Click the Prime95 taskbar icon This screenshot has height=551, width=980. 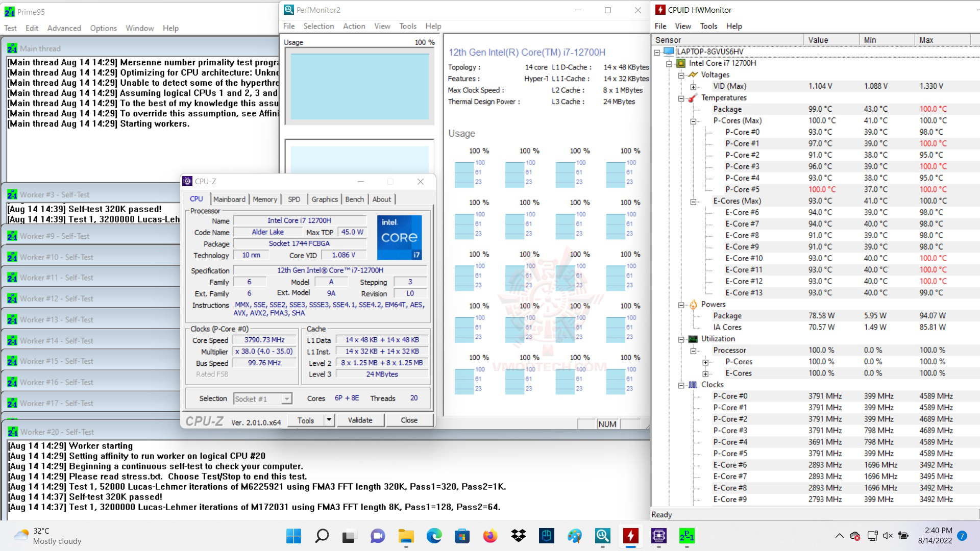pyautogui.click(x=687, y=536)
